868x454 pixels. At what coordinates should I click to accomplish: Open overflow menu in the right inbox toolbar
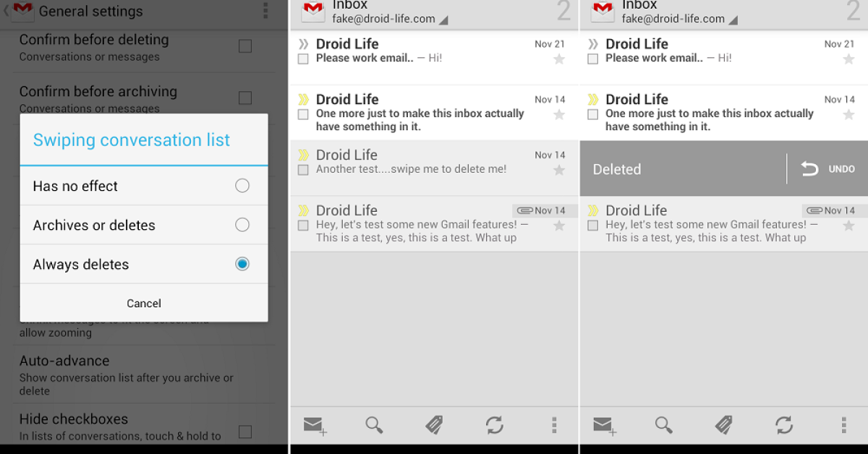tap(843, 425)
